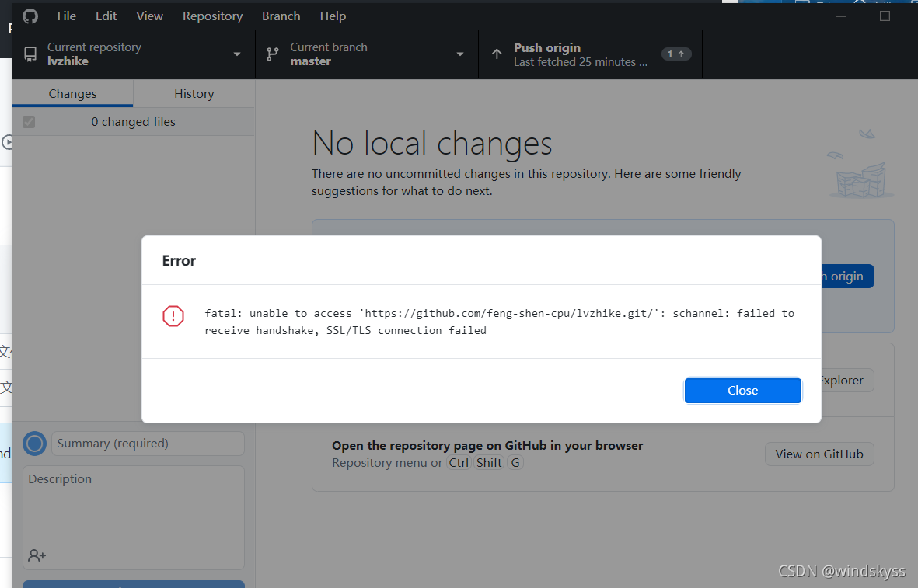918x588 pixels.
Task: Click inside the Description text area
Action: [x=133, y=505]
